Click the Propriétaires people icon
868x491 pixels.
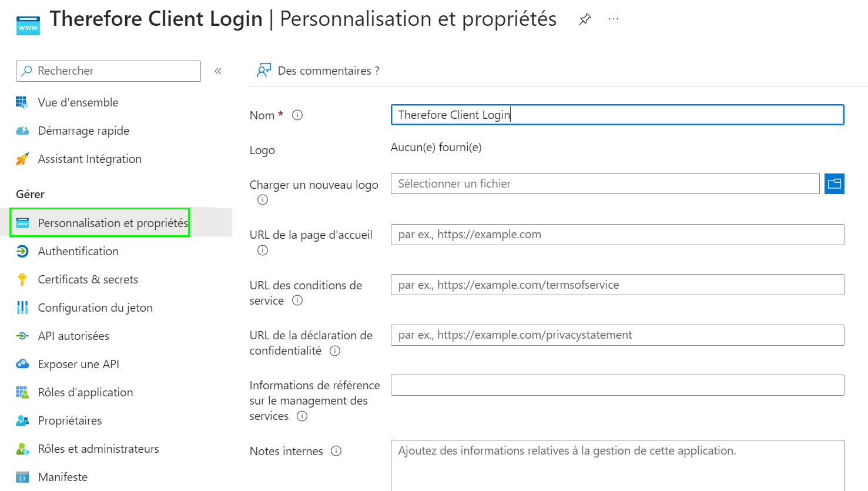(22, 420)
